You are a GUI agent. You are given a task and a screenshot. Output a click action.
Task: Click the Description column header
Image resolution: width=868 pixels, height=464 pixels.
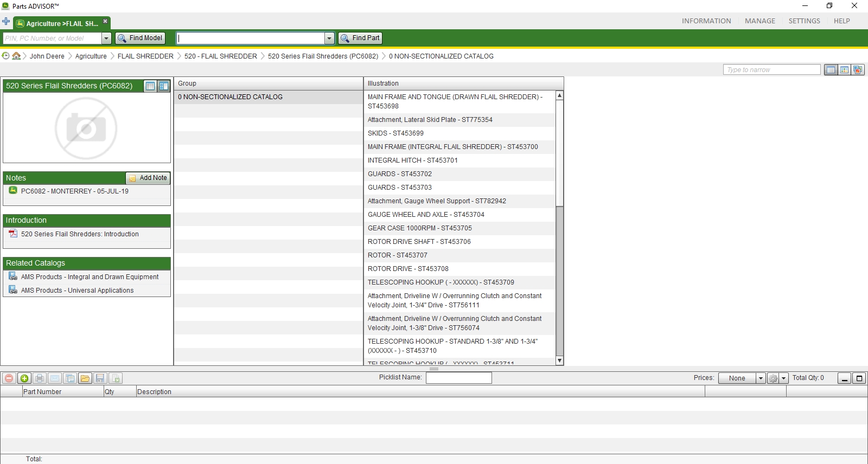pyautogui.click(x=420, y=391)
